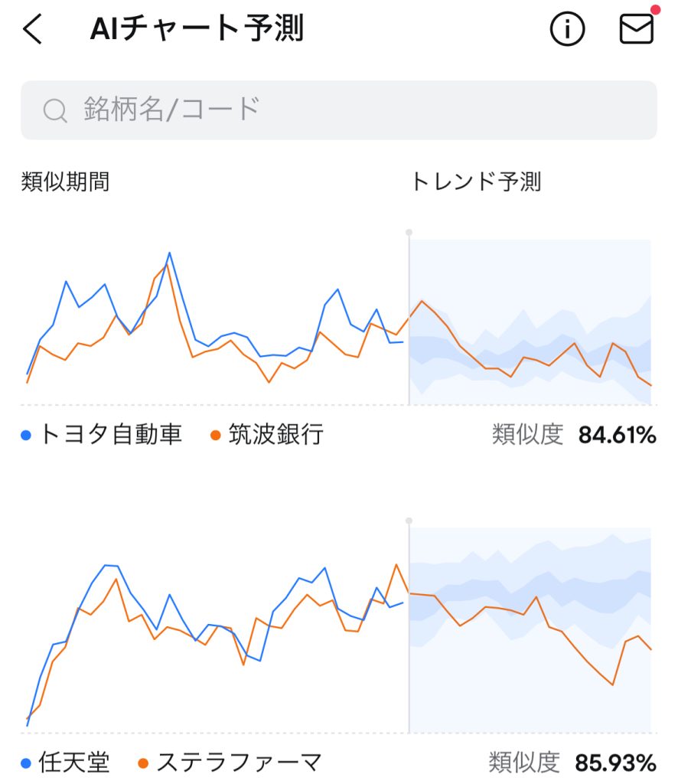Open トヨタ自動車 stock label
Screen dimensions: 678x784
110,435
